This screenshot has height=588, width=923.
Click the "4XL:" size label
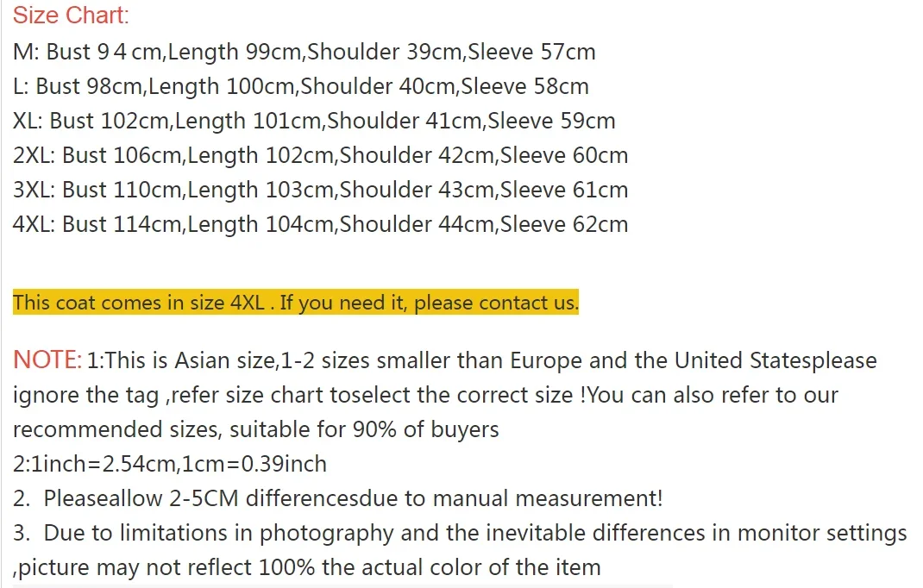click(35, 224)
